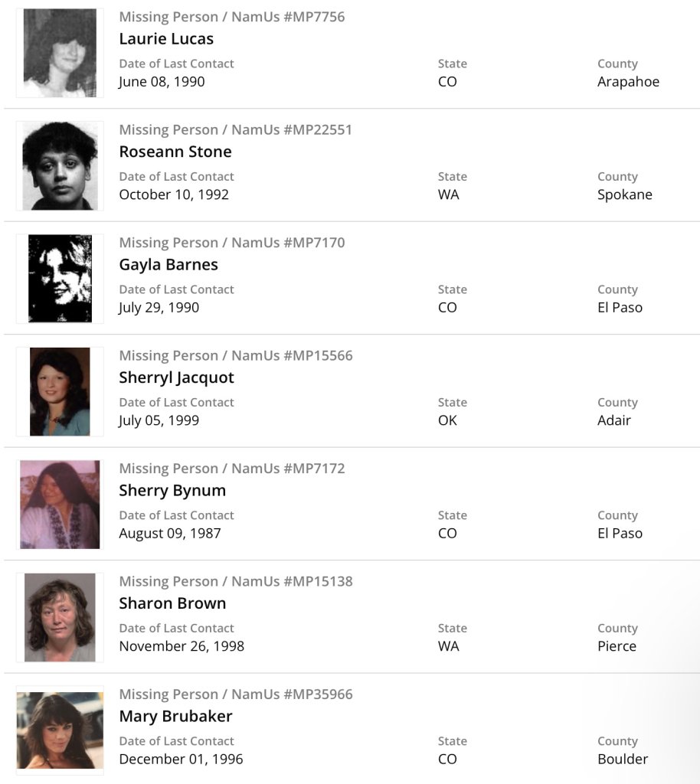Select the Gayla Barnes photo thumbnail
Screen dimensions: 700x784
(60, 279)
